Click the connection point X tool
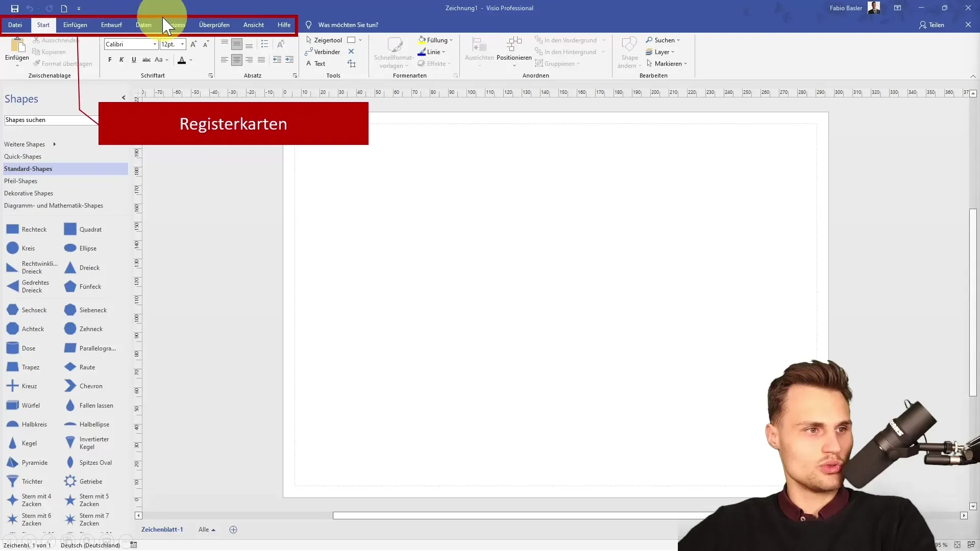This screenshot has width=980, height=551. [351, 52]
